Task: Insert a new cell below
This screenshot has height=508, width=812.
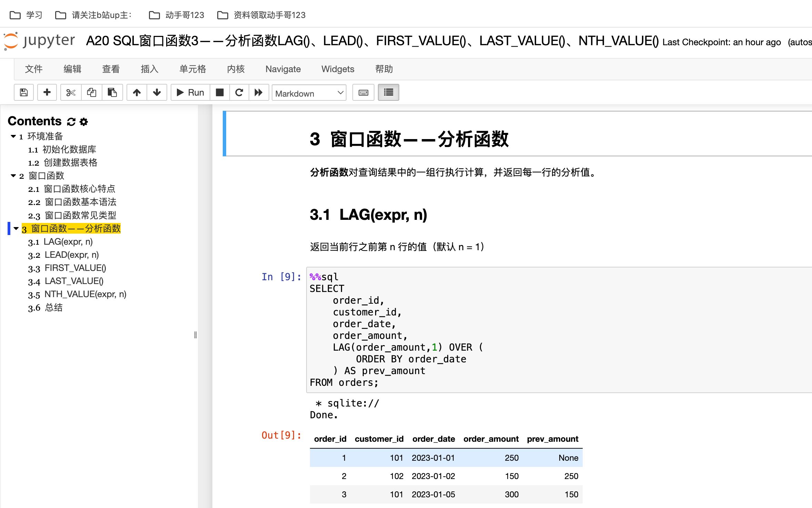Action: tap(47, 92)
